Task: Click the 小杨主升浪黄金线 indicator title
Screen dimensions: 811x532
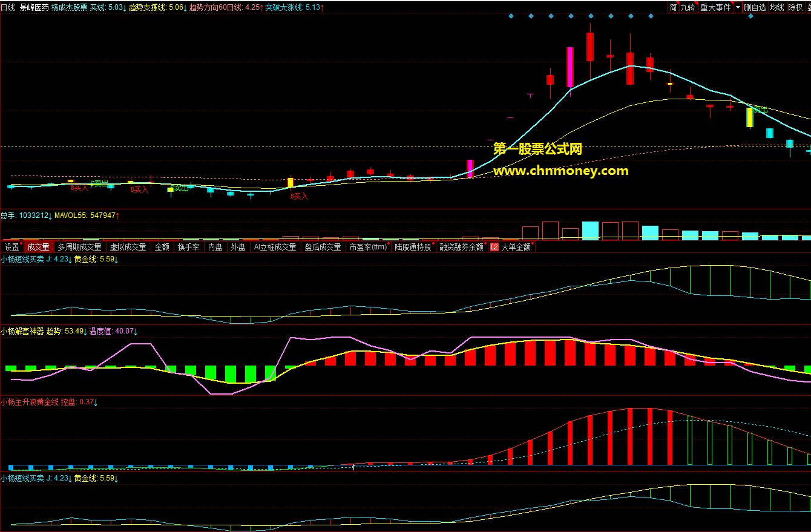Action: (x=30, y=401)
